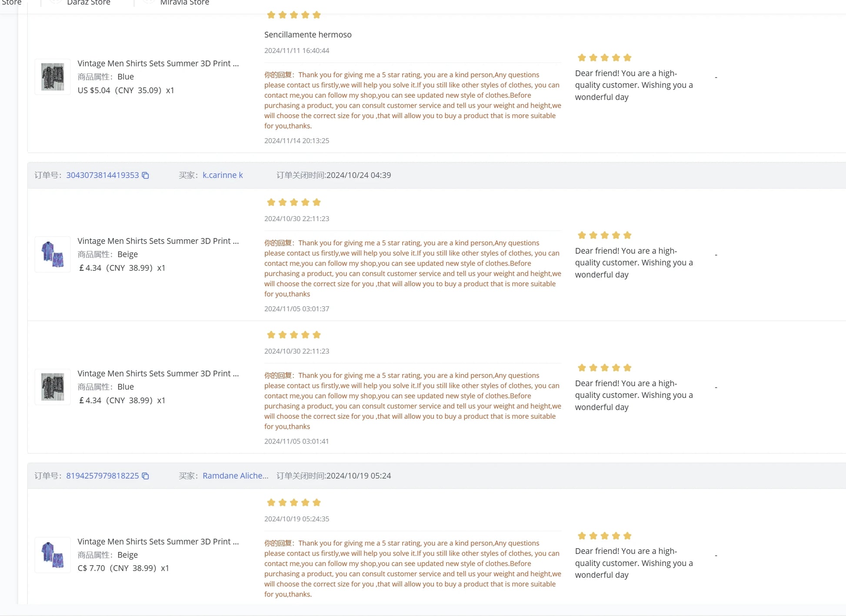View buyer profile k.carinne k

coord(223,175)
